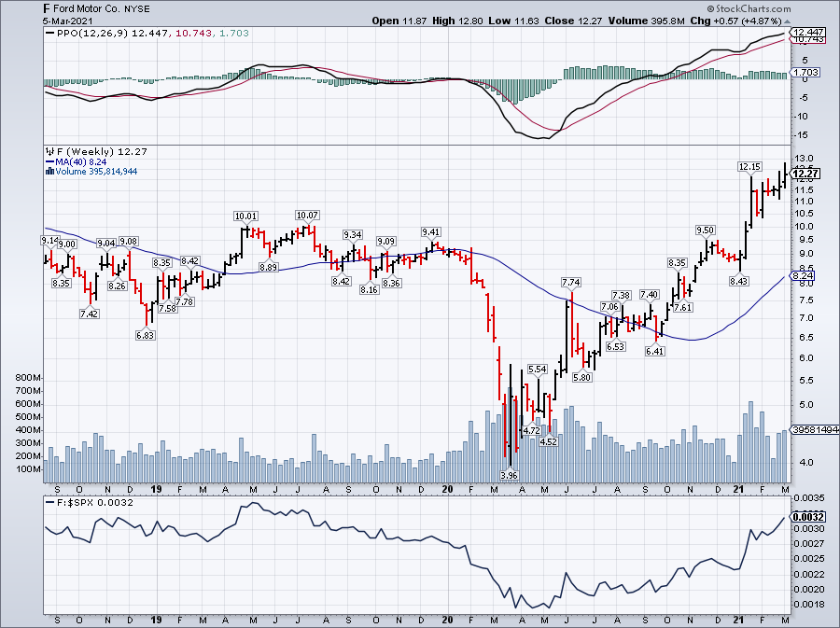The width and height of the screenshot is (840, 628).
Task: Click the 7.38 price label
Action: pos(621,296)
